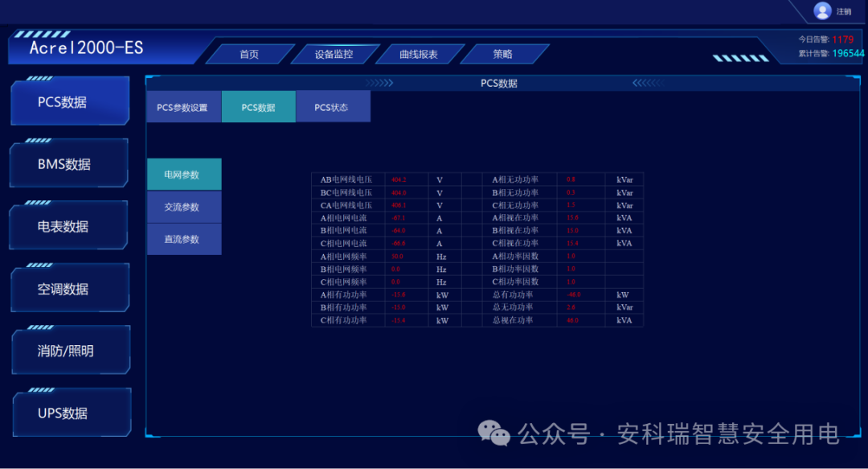Click the kVA unit in 总视在功率 row
Viewport: 868px width, 469px height.
tap(624, 320)
